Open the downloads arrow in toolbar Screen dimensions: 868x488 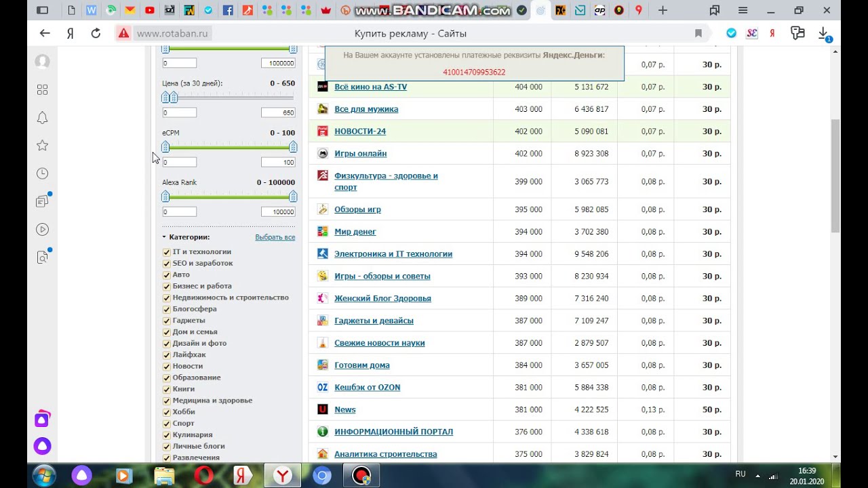pyautogui.click(x=823, y=33)
